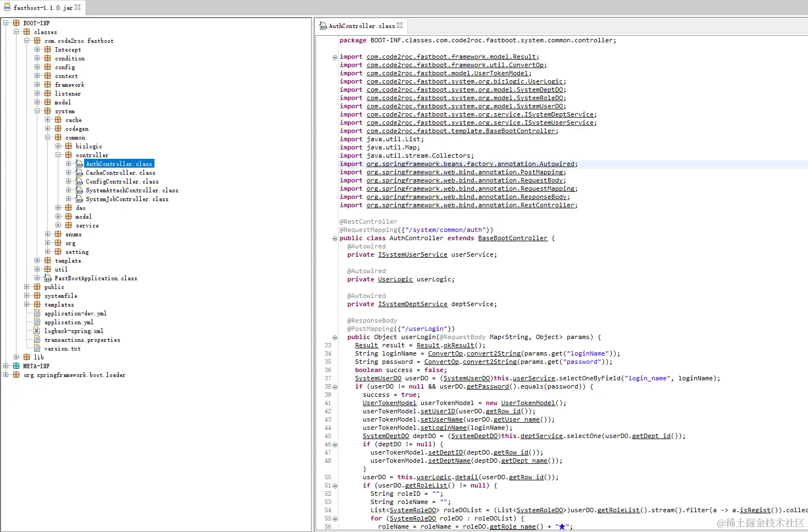
Task: Select application.yml in the tree
Action: click(x=69, y=322)
